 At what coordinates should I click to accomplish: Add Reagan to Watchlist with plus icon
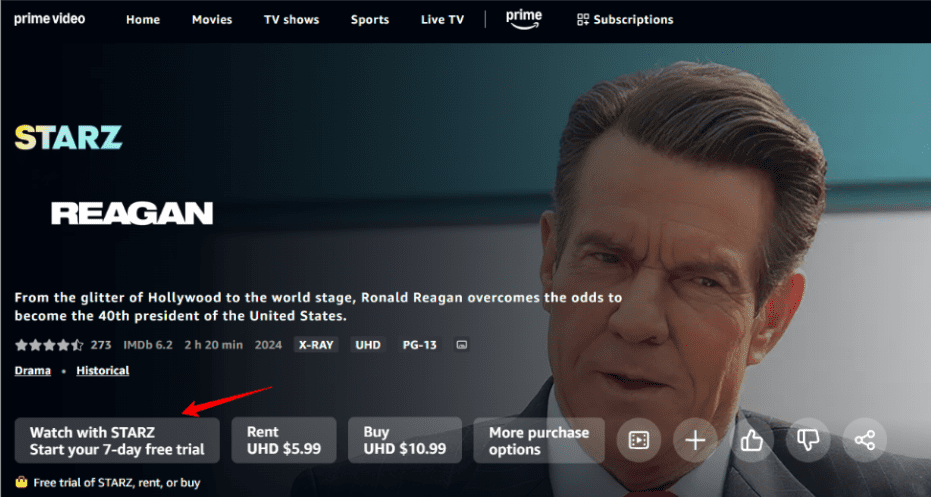click(695, 440)
